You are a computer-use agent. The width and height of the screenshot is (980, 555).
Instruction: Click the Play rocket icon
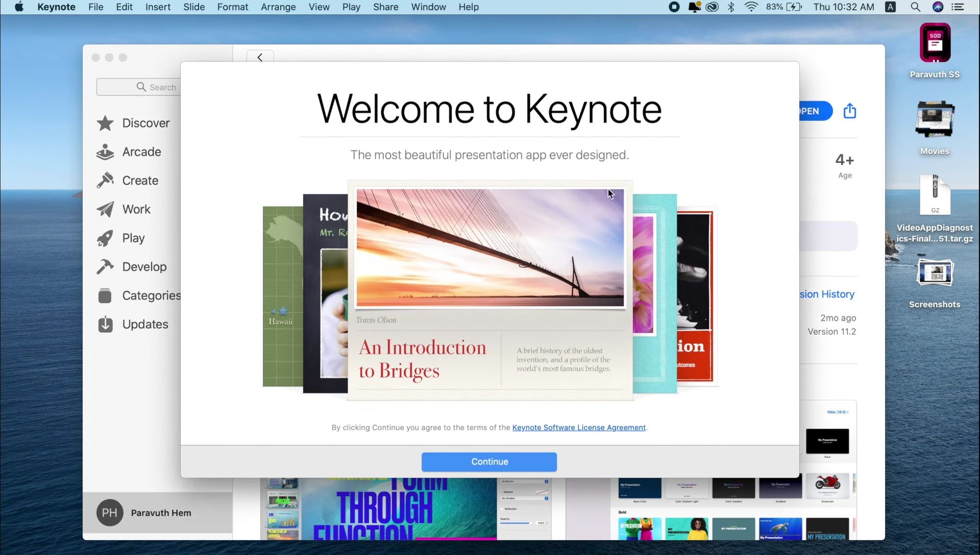coord(105,238)
